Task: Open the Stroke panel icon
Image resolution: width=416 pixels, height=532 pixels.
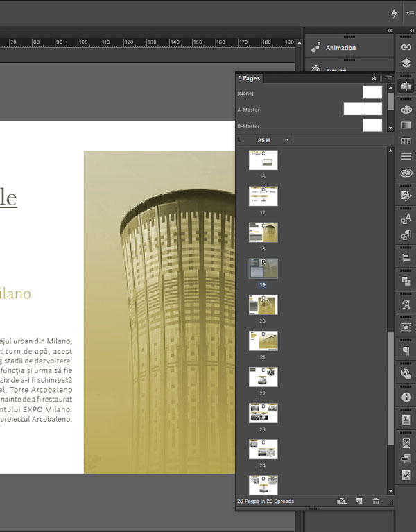Action: click(x=406, y=157)
